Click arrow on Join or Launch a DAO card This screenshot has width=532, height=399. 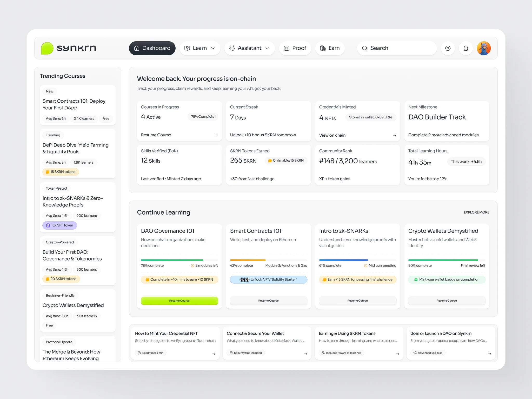point(489,354)
